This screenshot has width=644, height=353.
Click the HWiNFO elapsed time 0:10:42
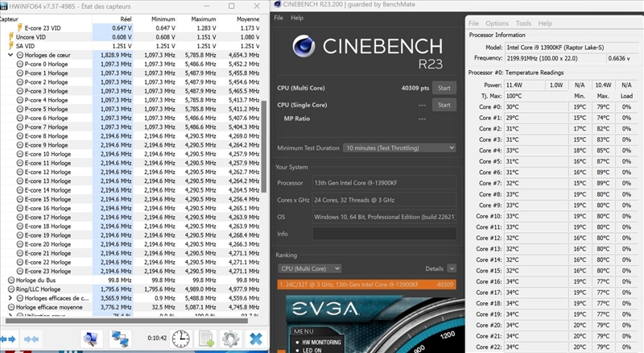157,338
